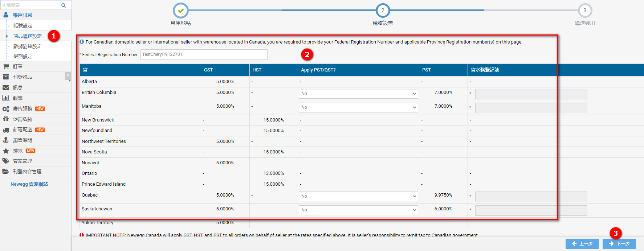Click the Northwest Territories row name
Screen dimensions: 644x251
[104, 141]
